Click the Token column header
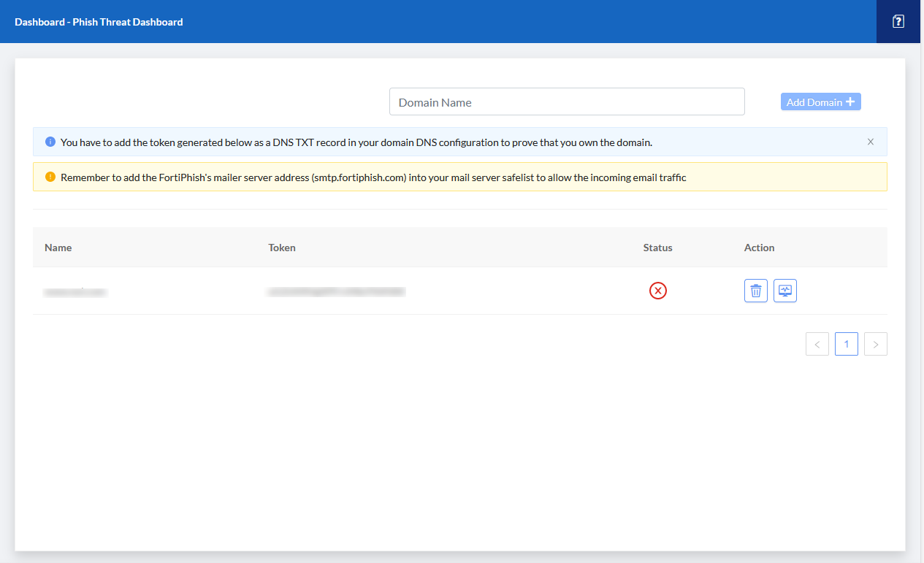Screen dimensions: 924x563 (x=281, y=247)
